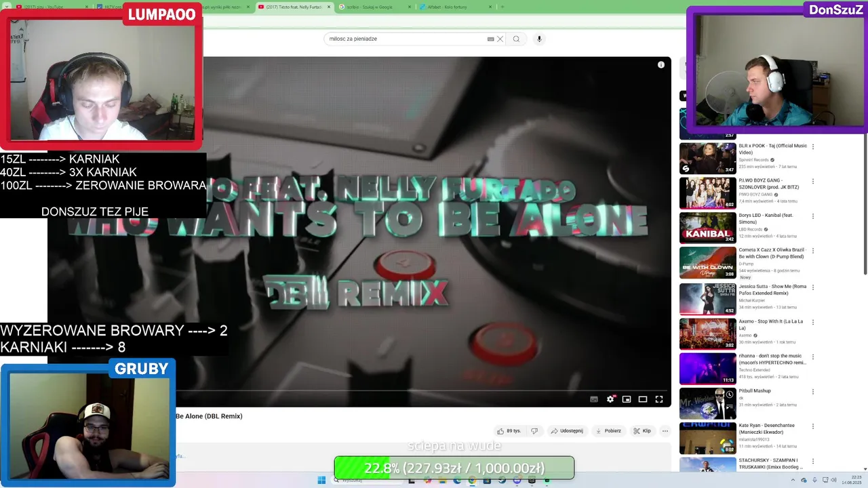Click the Klip scissors button
This screenshot has width=868, height=488.
(642, 431)
